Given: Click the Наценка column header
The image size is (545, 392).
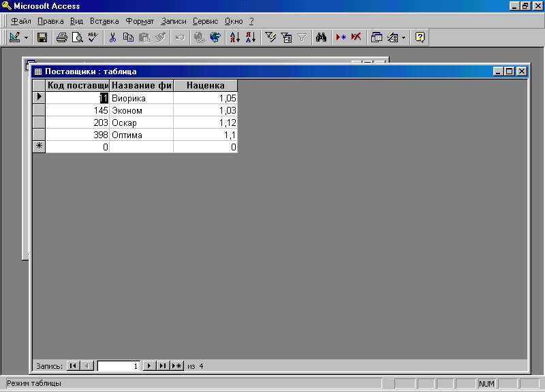Looking at the screenshot, I should point(206,86).
